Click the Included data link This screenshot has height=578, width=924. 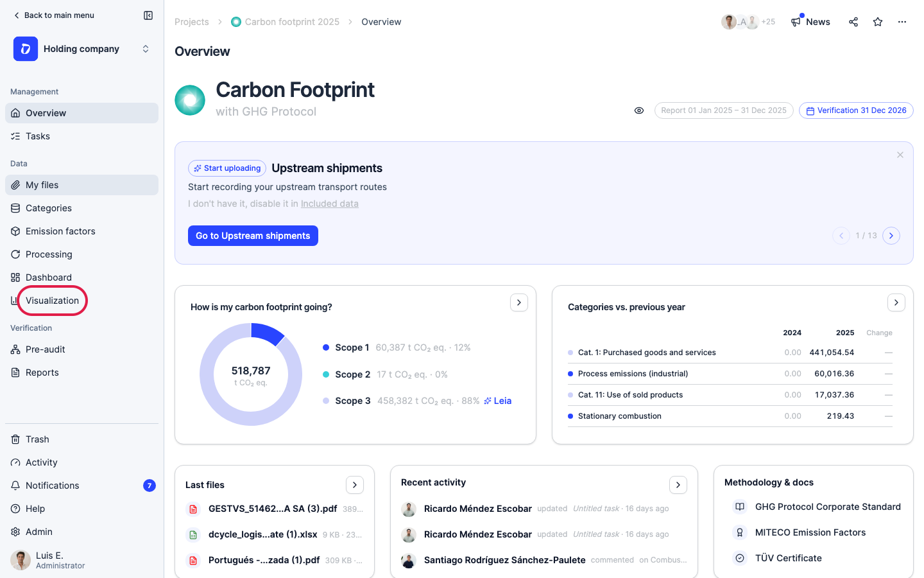click(x=330, y=204)
